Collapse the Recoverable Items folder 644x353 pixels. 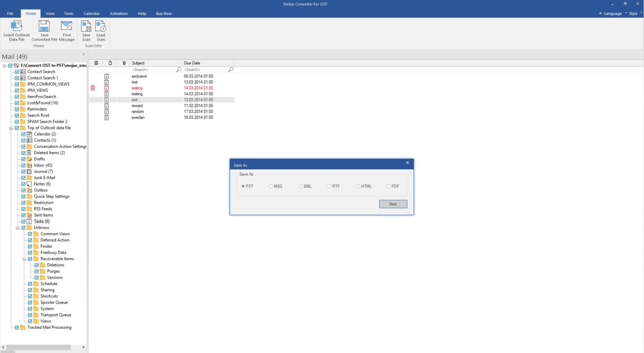pos(24,259)
